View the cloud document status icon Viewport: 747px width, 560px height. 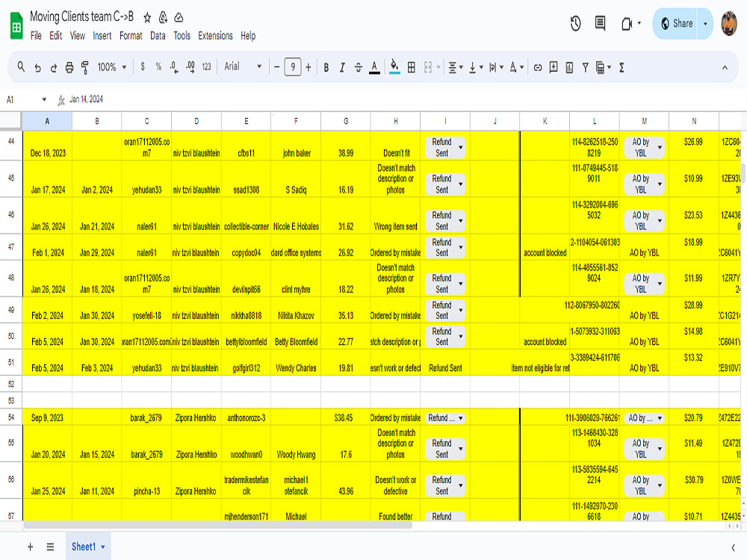point(179,18)
